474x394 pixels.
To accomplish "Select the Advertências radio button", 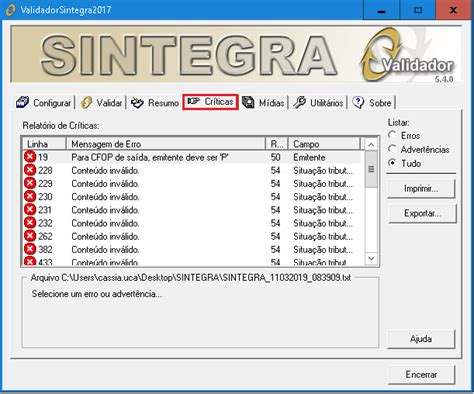I will (392, 149).
